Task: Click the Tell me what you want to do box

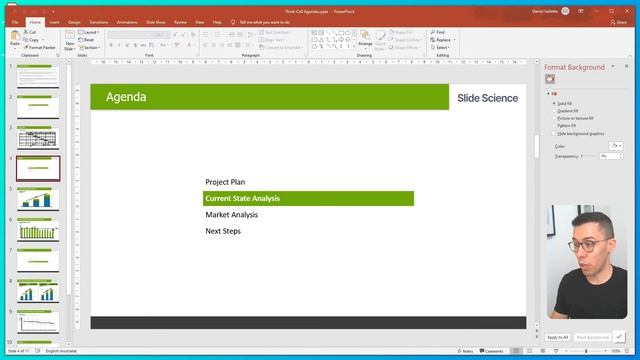Action: [264, 22]
